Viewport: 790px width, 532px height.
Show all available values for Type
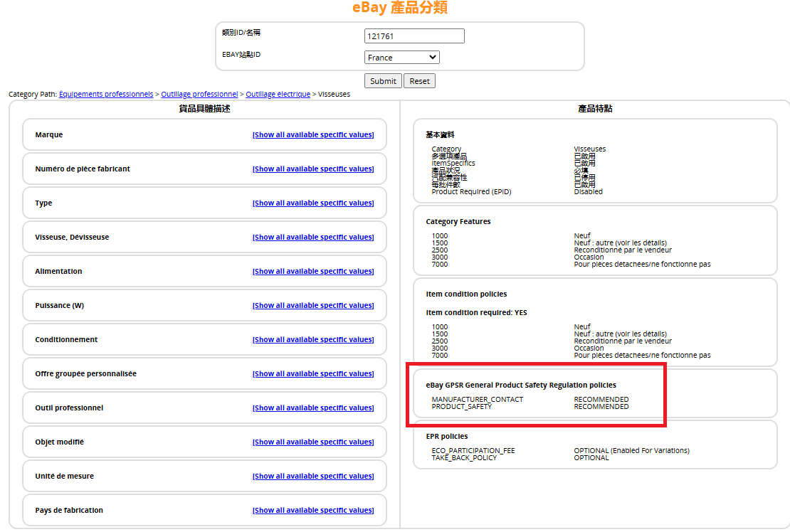tap(313, 203)
